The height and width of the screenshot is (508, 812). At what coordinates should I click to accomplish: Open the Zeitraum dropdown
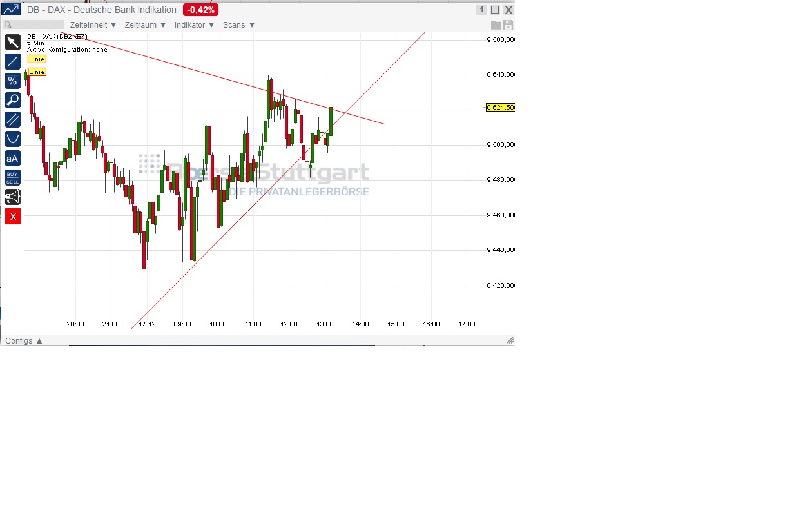click(141, 24)
